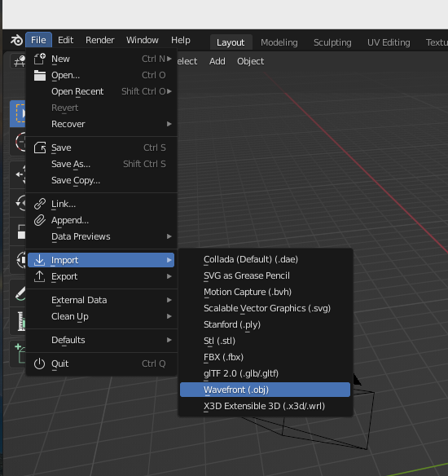
Task: Select the Measure ruler tool
Action: pyautogui.click(x=18, y=321)
